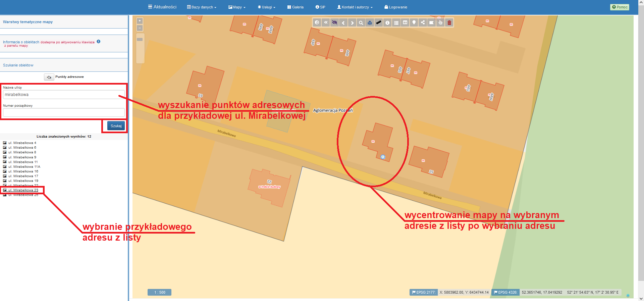644x301 pixels.
Task: Select the magnifier search tool on map toolbar
Action: pos(361,23)
